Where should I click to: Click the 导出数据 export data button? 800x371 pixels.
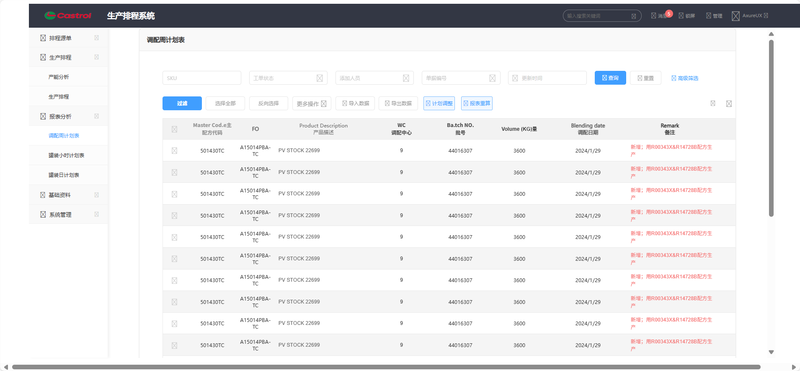coord(398,103)
